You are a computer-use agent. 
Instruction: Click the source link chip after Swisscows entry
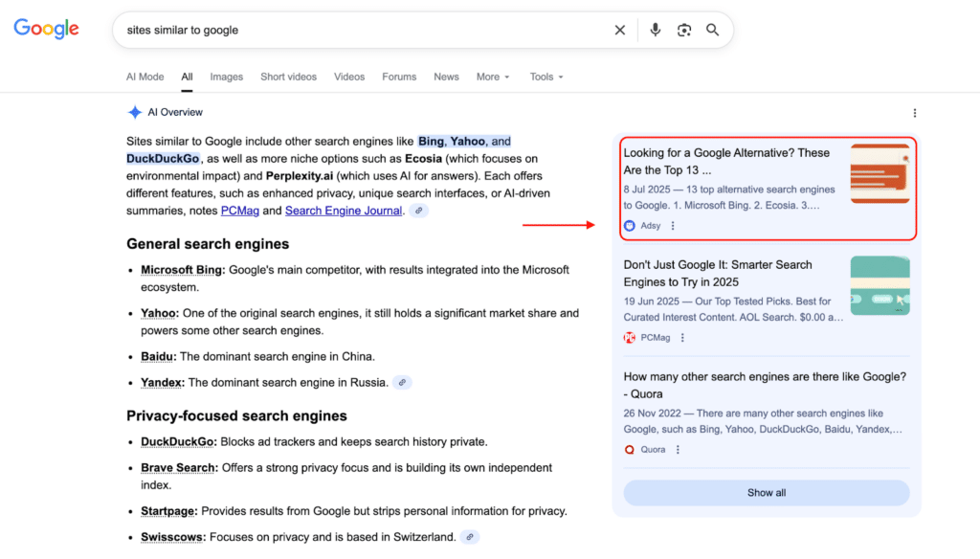tap(469, 537)
